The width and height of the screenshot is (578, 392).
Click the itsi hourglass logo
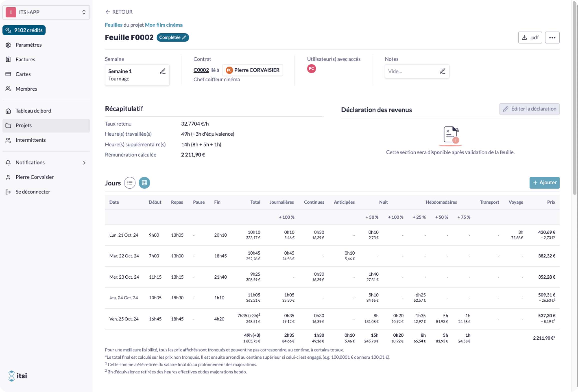click(12, 376)
